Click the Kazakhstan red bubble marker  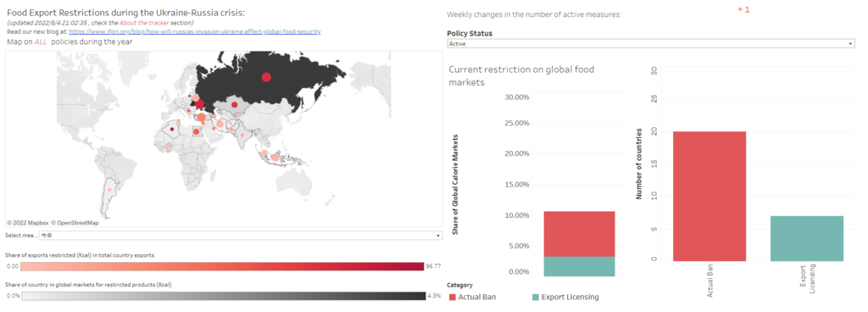click(234, 104)
